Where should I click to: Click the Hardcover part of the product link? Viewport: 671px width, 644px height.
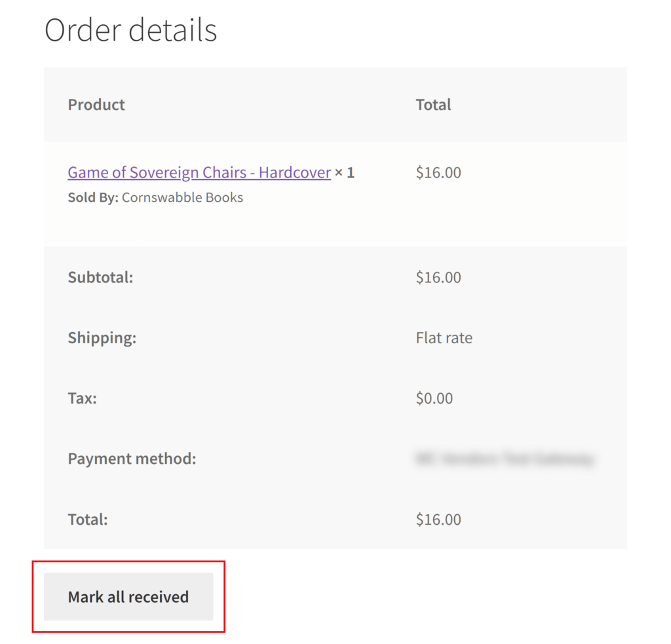tap(295, 173)
